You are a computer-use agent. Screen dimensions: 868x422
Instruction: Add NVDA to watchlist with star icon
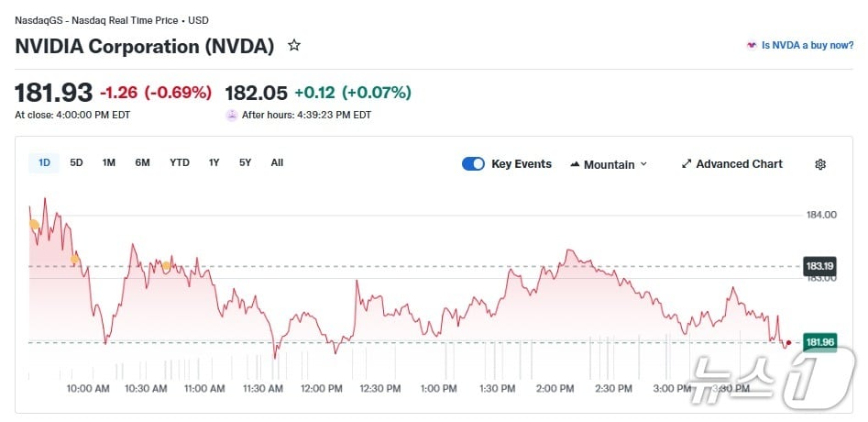click(294, 45)
